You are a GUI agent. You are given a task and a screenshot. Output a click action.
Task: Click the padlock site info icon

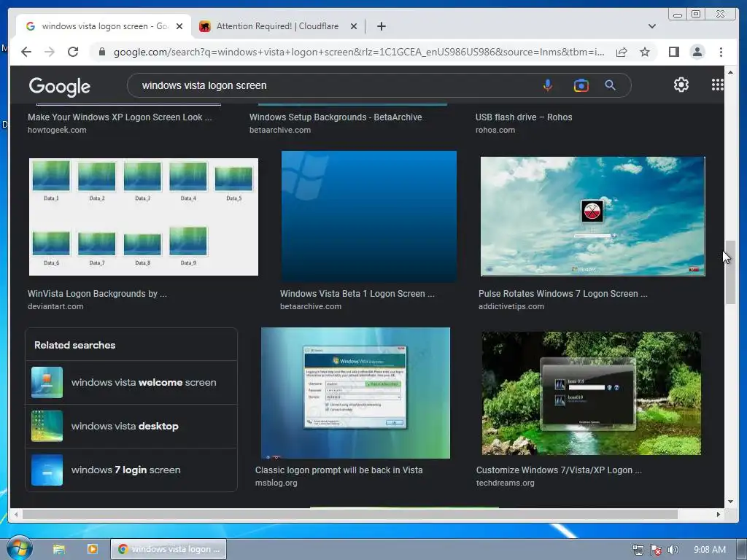pos(102,52)
